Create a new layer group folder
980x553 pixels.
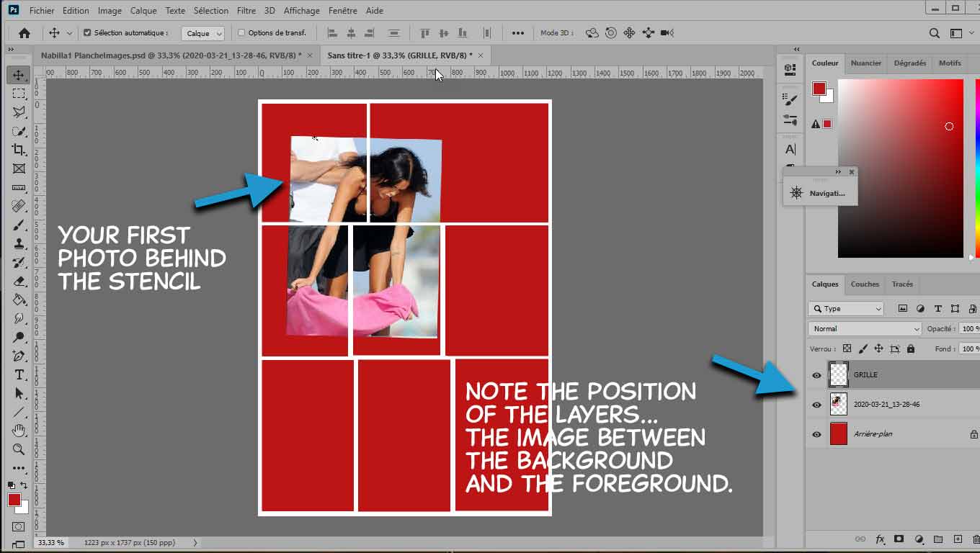coord(938,539)
